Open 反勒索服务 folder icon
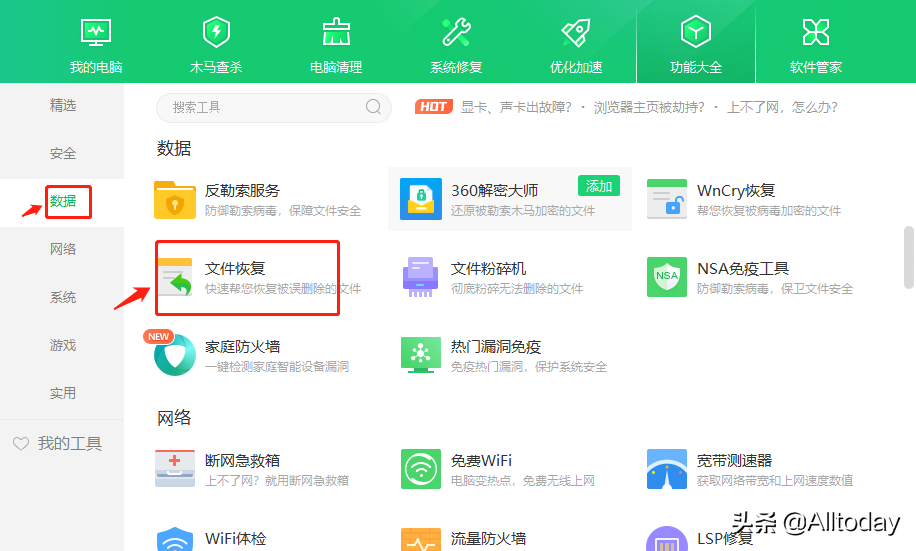 pyautogui.click(x=175, y=200)
